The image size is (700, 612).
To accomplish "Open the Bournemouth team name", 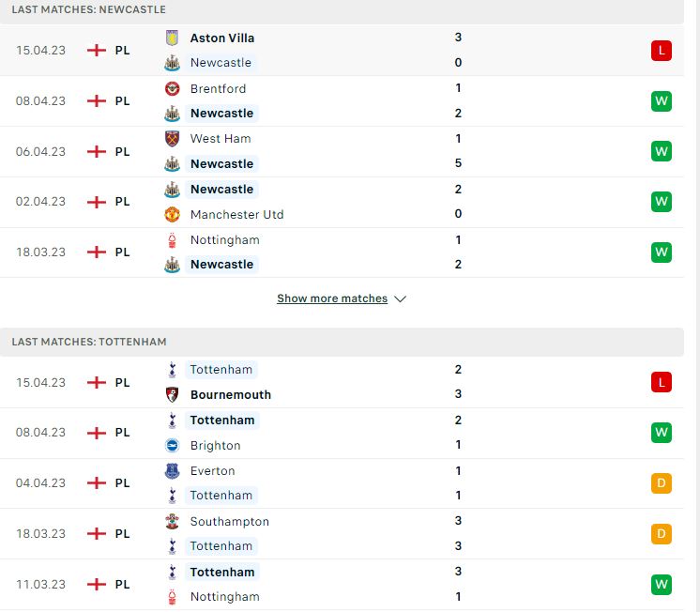I will [231, 394].
